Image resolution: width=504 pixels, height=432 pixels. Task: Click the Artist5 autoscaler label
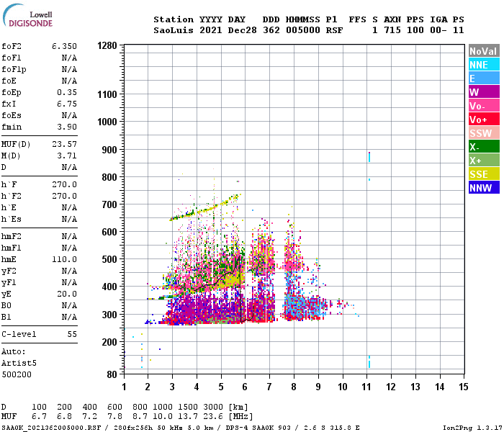pyautogui.click(x=19, y=363)
